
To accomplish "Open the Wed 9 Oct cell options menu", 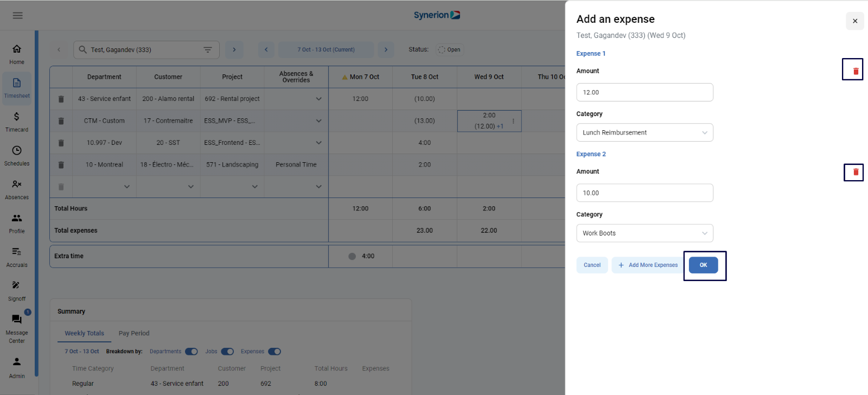I will (x=513, y=121).
